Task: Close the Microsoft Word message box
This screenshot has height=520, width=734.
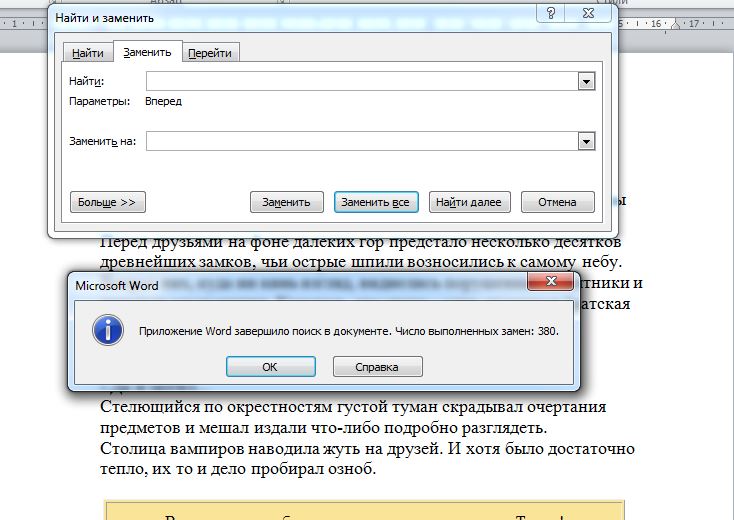Action: tap(549, 284)
